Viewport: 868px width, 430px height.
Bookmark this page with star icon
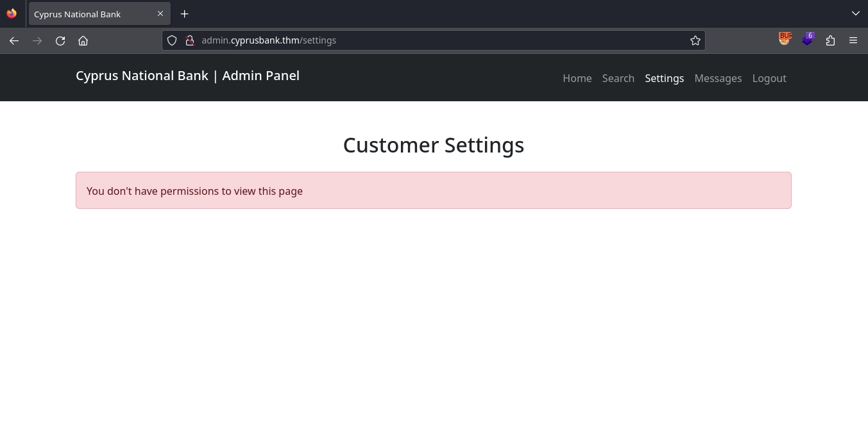[x=695, y=40]
